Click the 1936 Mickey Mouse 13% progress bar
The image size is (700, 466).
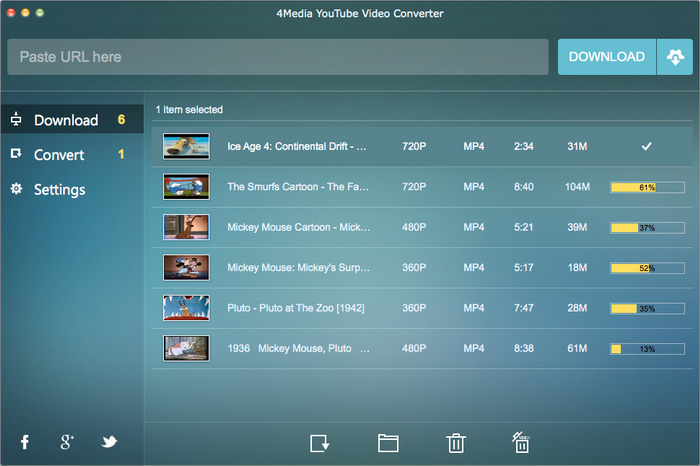coord(646,348)
